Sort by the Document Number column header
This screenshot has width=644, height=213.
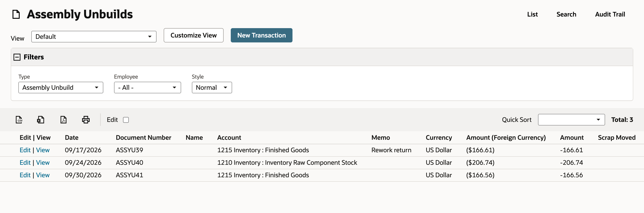[x=144, y=138]
